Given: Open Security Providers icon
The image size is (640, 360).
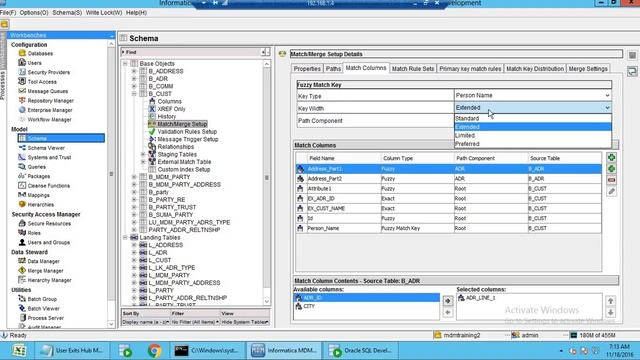Looking at the screenshot, I should [22, 72].
